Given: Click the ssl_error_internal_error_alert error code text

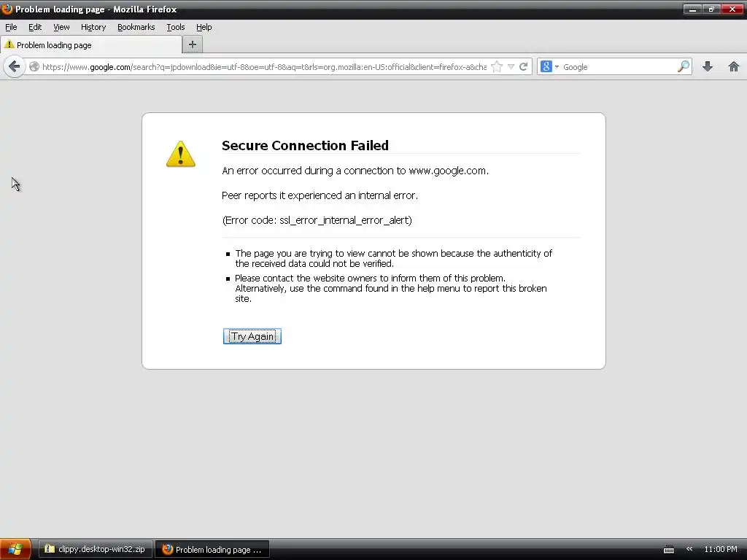Looking at the screenshot, I should 344,220.
